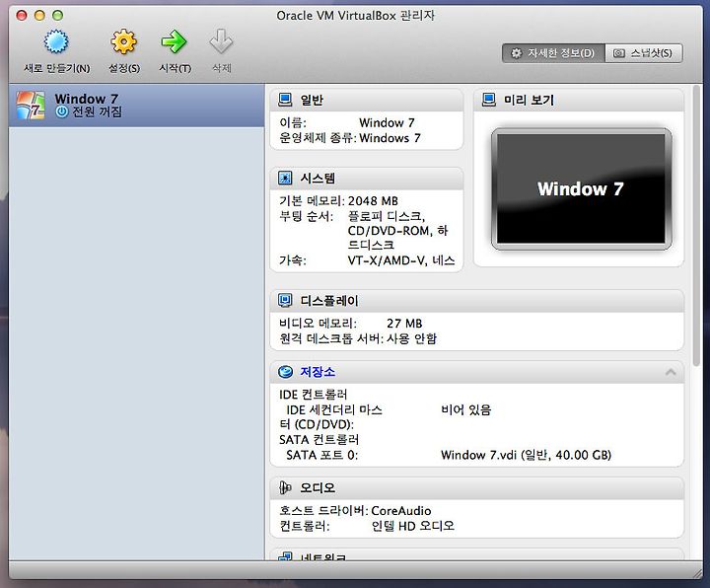Click the 'Window 7.vdi (일반, 40.00 GB)' text
Image resolution: width=710 pixels, height=588 pixels.
click(x=527, y=455)
